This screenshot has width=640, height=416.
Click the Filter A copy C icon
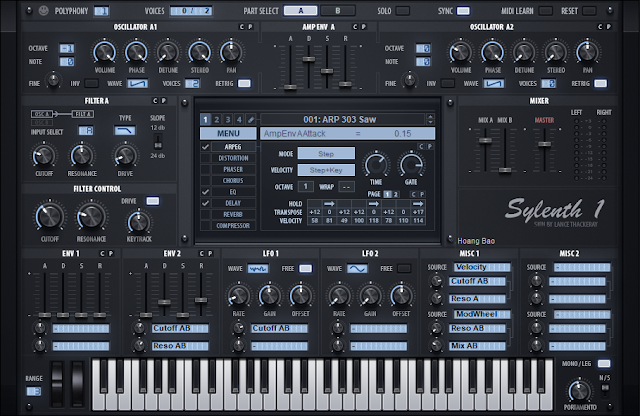point(155,101)
